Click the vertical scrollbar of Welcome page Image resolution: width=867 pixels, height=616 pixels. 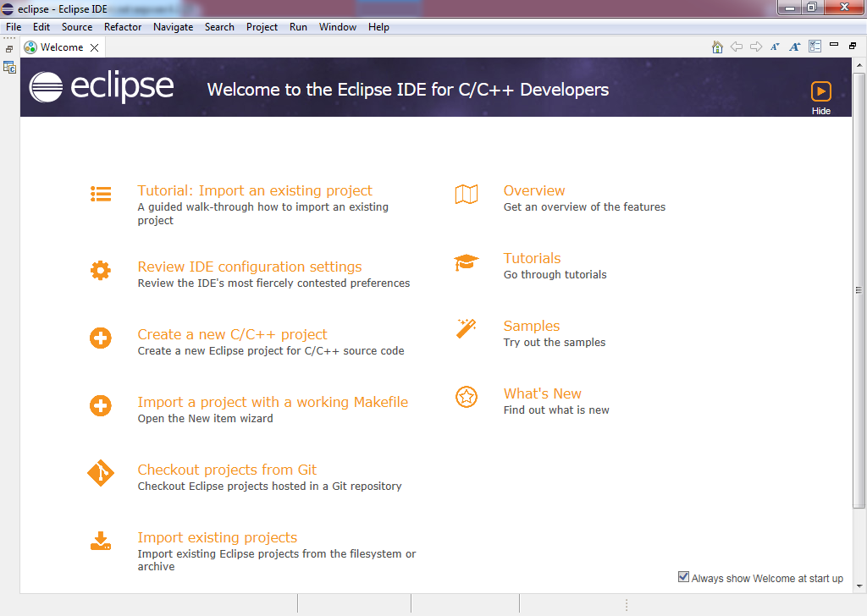point(859,290)
